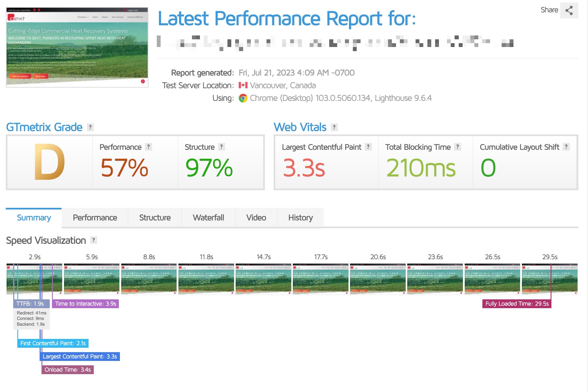Click the 14.7s filmstrip frame
Screen dimensions: 588x392
point(263,279)
